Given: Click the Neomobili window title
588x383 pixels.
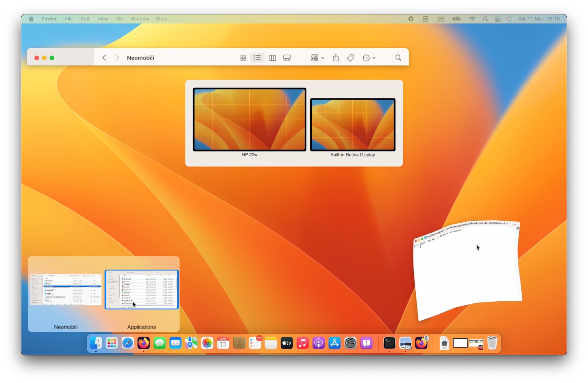Looking at the screenshot, I should point(141,58).
